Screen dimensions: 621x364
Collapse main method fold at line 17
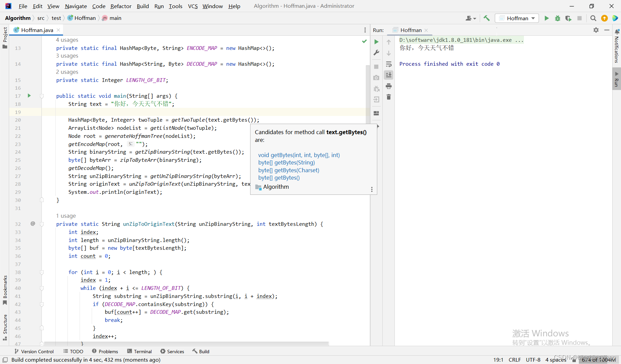click(x=42, y=96)
